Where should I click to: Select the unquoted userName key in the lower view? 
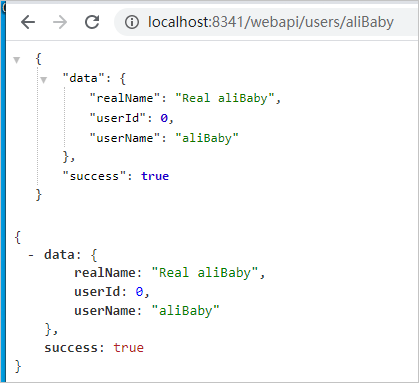104,311
